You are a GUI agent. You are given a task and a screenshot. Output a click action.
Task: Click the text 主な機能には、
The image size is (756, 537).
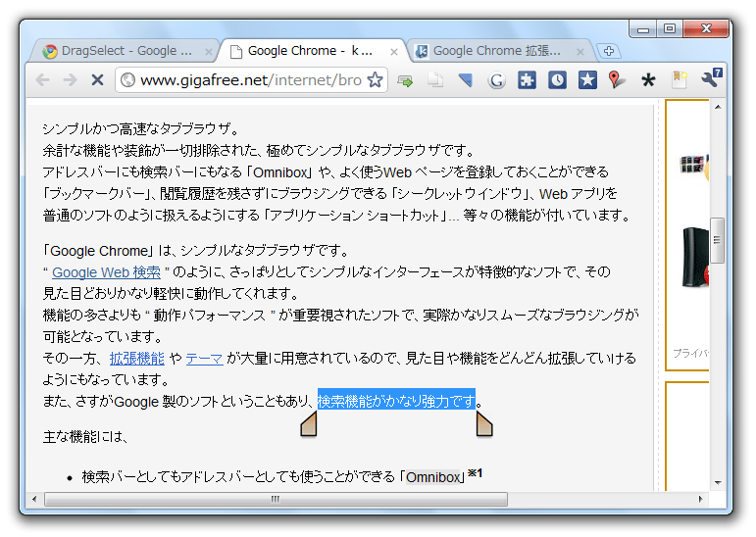pos(85,437)
